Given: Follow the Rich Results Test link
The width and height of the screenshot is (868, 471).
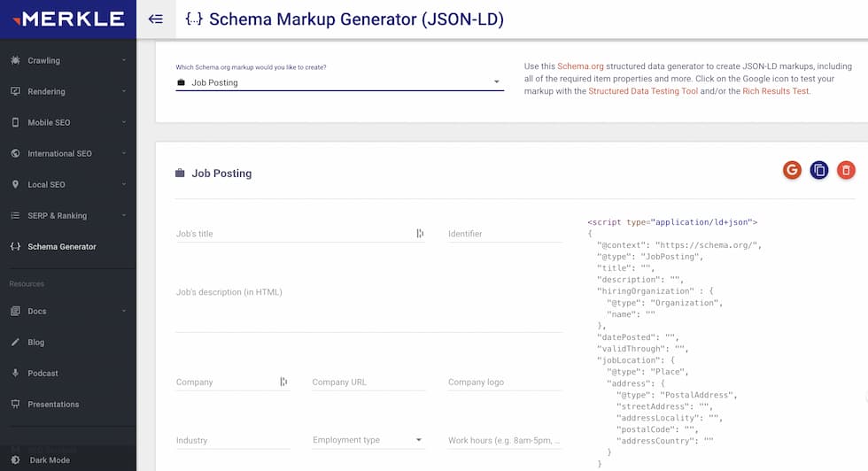Looking at the screenshot, I should (774, 90).
